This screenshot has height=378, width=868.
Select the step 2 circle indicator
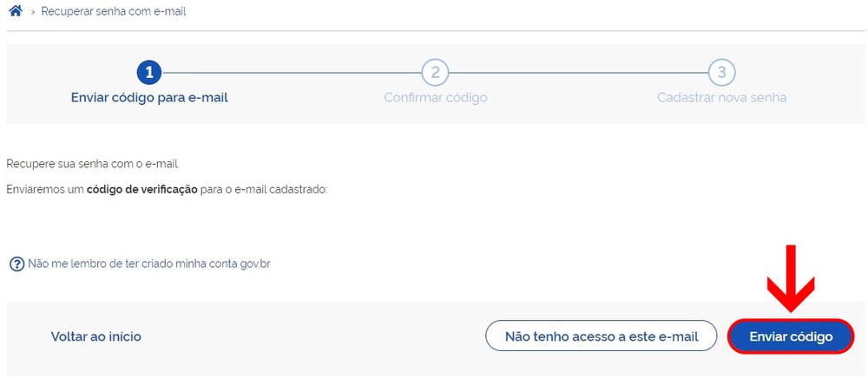435,72
